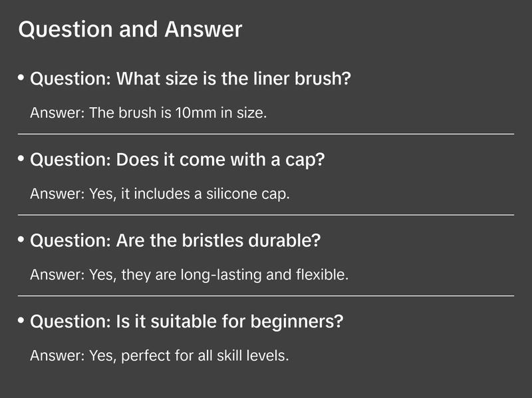Select the "Are the bristles durable?" question
The height and width of the screenshot is (398, 532).
click(176, 240)
